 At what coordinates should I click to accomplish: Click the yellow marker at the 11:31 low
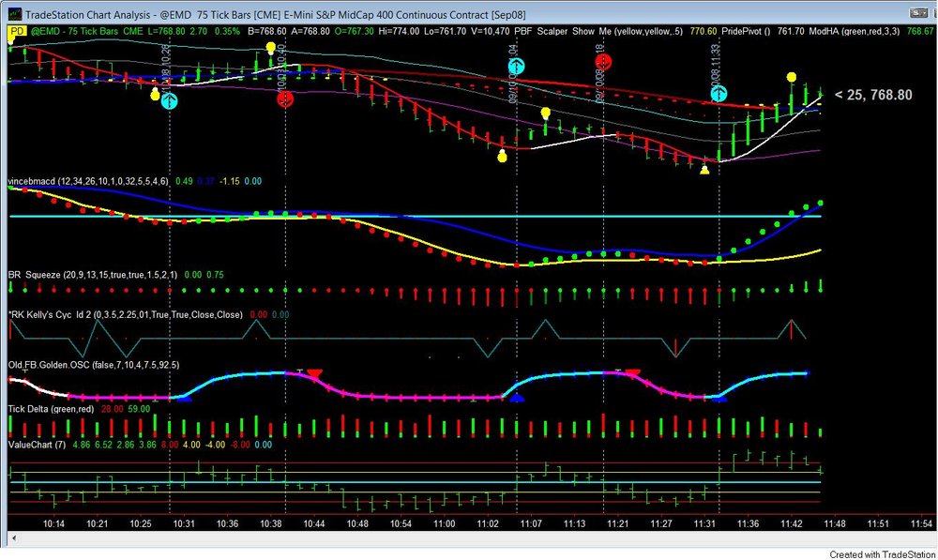point(704,170)
